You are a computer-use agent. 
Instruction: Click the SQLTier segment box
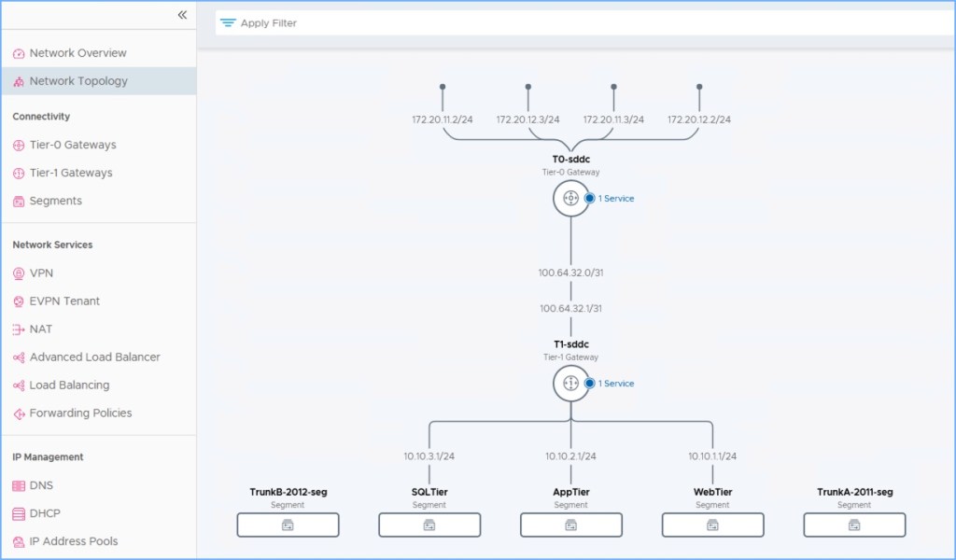pos(429,525)
